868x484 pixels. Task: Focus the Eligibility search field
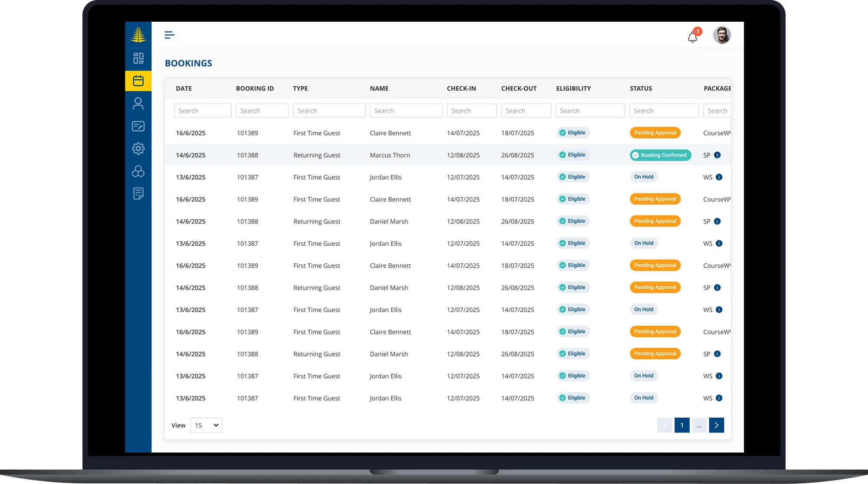pyautogui.click(x=590, y=111)
